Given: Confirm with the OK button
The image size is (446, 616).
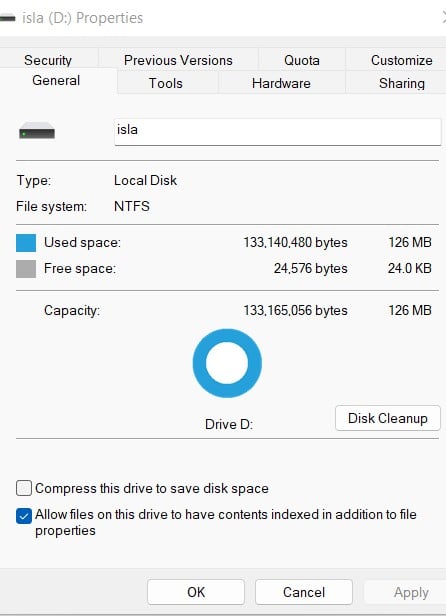Looking at the screenshot, I should (x=196, y=592).
